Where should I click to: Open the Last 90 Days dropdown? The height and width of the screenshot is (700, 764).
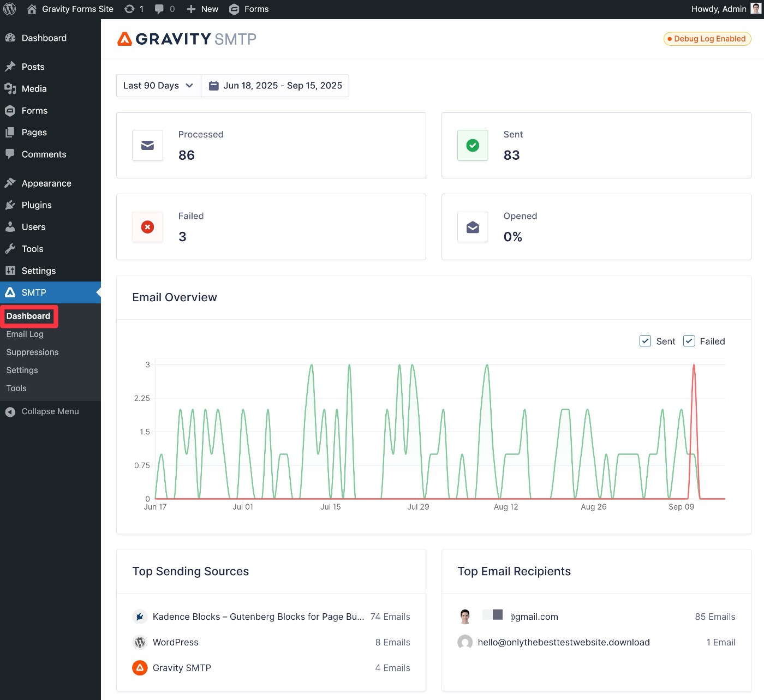[x=158, y=86]
